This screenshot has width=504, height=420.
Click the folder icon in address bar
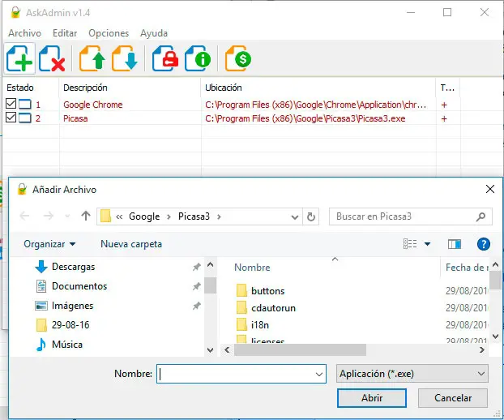click(105, 216)
